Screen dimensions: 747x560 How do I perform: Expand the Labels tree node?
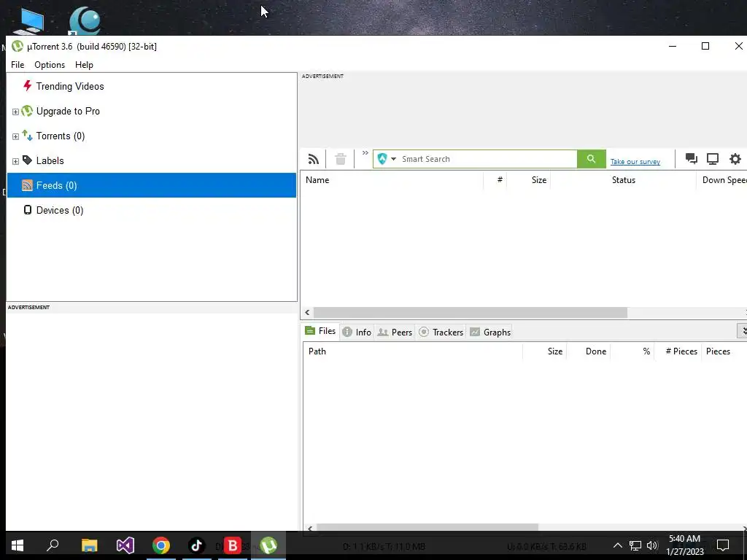[x=15, y=161]
